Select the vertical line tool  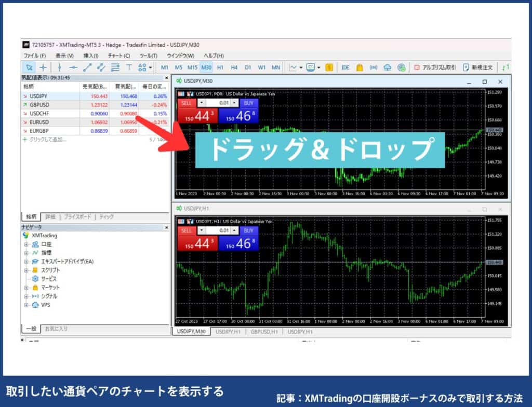pos(60,67)
